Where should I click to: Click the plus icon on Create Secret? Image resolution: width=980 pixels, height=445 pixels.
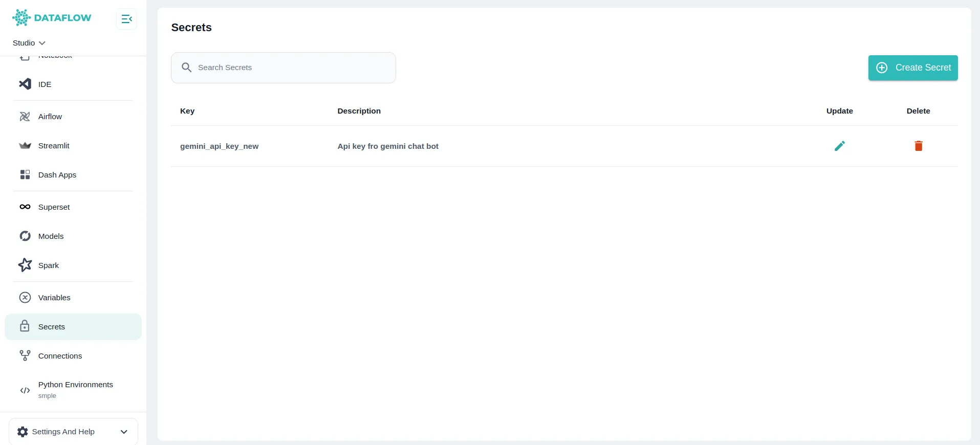(x=882, y=68)
